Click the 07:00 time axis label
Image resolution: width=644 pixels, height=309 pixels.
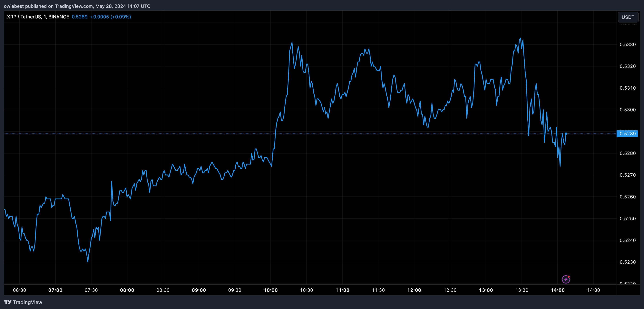coord(55,290)
